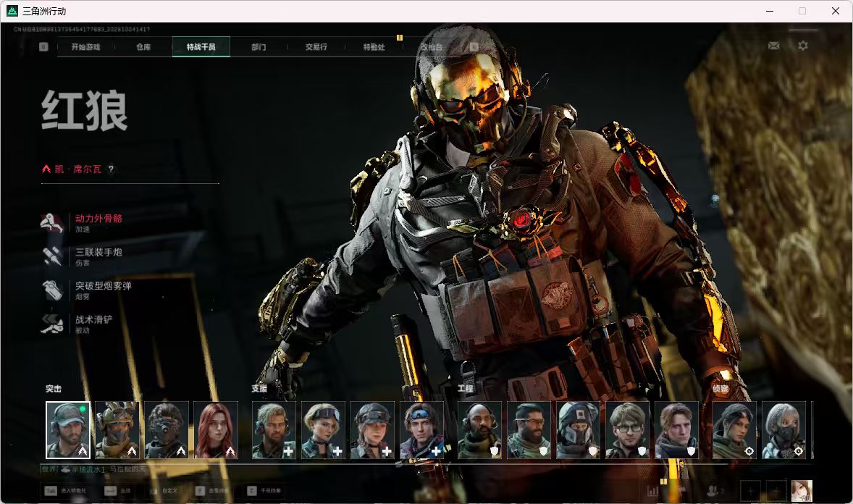Image resolution: width=853 pixels, height=504 pixels.
Task: Switch to the 开始游戏 tab
Action: pos(86,47)
